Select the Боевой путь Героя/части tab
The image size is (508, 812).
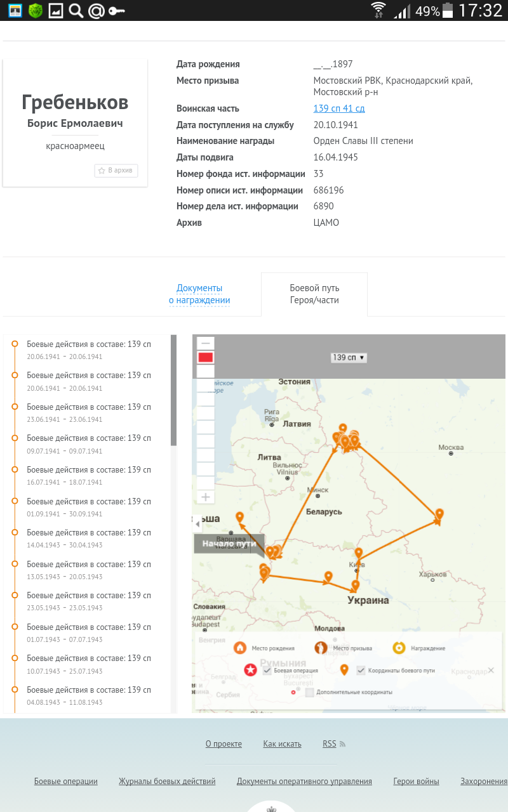click(314, 294)
